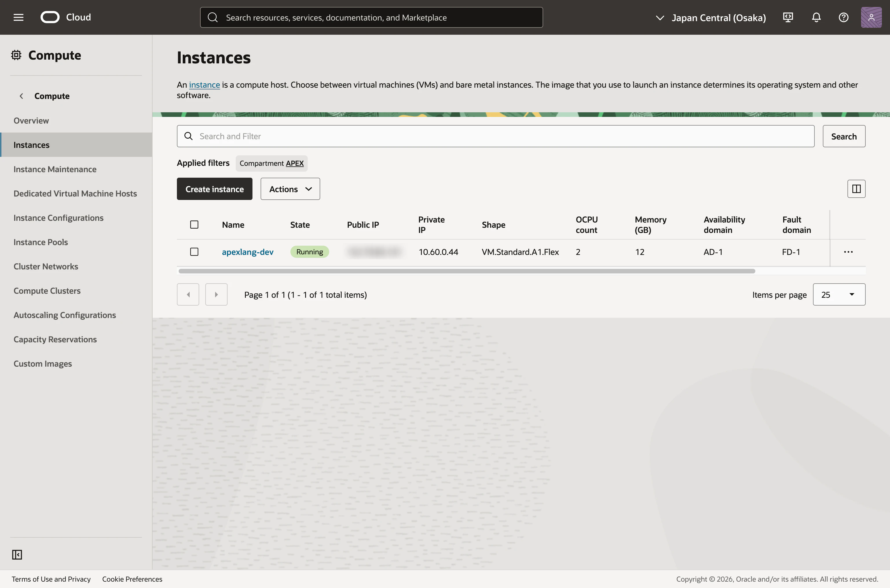The width and height of the screenshot is (890, 588).
Task: Click the Oracle Cloud logo
Action: pos(66,17)
